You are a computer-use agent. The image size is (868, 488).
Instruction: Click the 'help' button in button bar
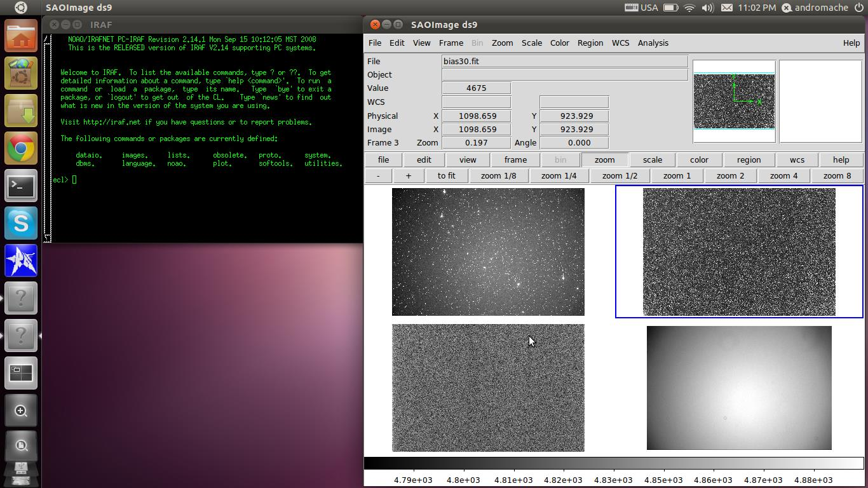point(841,159)
